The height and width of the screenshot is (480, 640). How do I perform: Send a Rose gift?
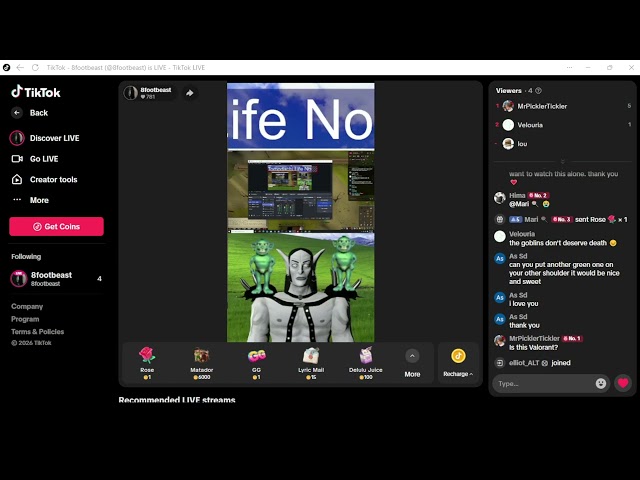coord(147,362)
